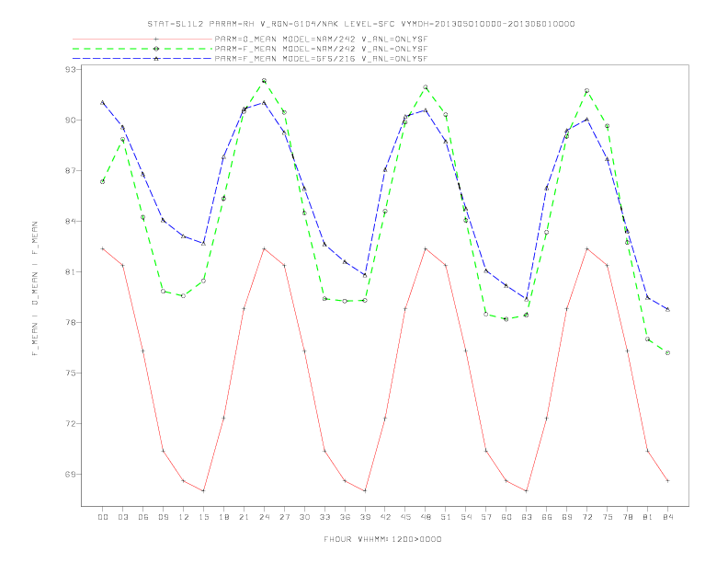
Task: Click the red observed-mean marker at hour 15 minimum
Action: (x=203, y=491)
